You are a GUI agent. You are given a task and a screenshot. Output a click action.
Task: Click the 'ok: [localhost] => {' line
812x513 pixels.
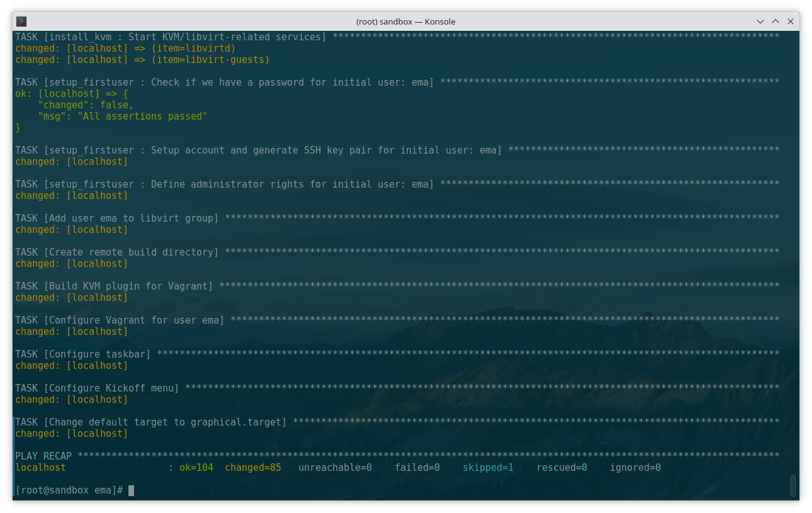pyautogui.click(x=72, y=94)
